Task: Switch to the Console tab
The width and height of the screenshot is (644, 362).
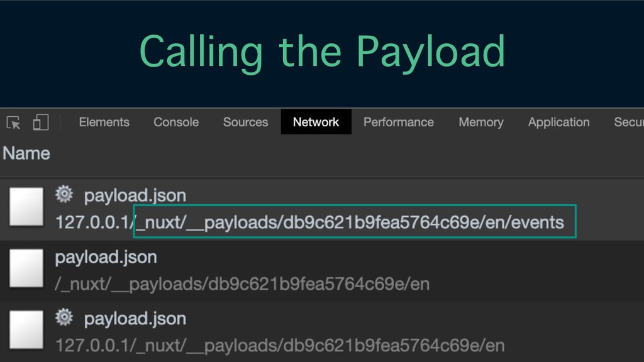Action: 176,122
